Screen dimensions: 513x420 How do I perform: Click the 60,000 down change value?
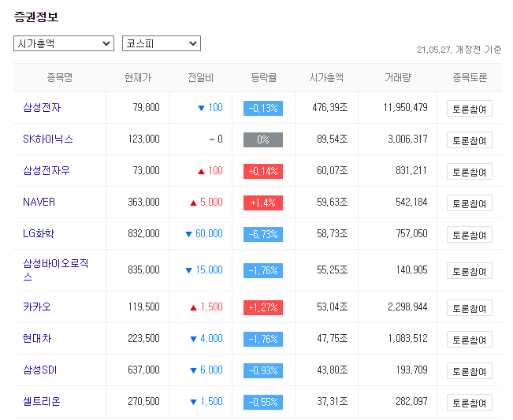point(204,233)
